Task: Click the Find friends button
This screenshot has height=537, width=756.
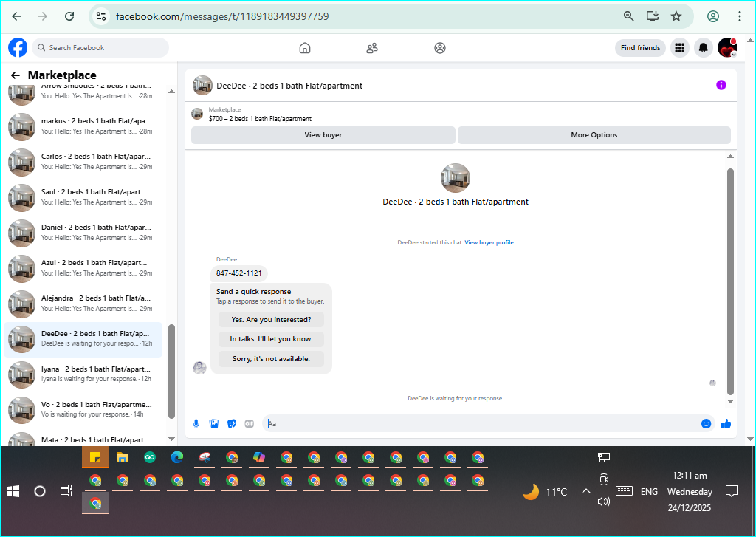Action: click(x=640, y=48)
